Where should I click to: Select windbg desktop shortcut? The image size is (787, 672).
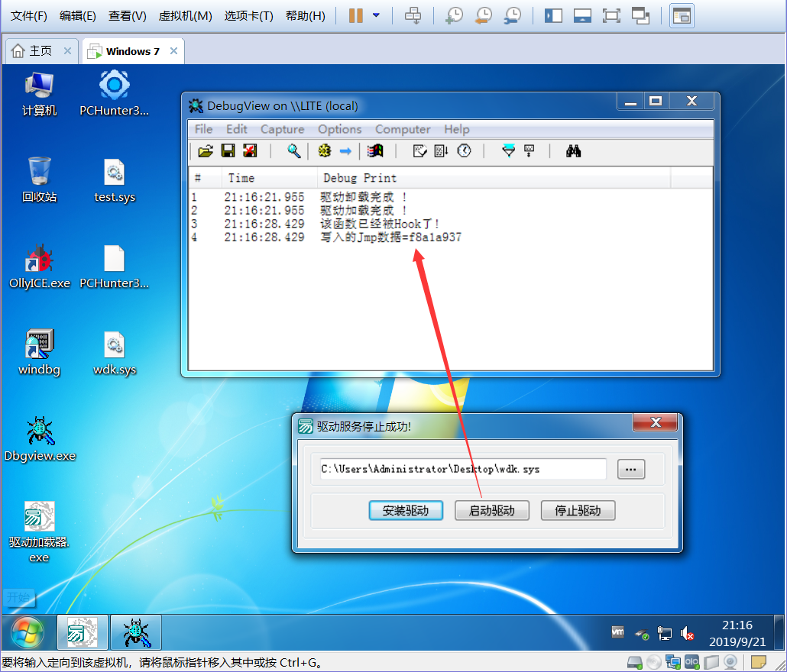coord(39,353)
